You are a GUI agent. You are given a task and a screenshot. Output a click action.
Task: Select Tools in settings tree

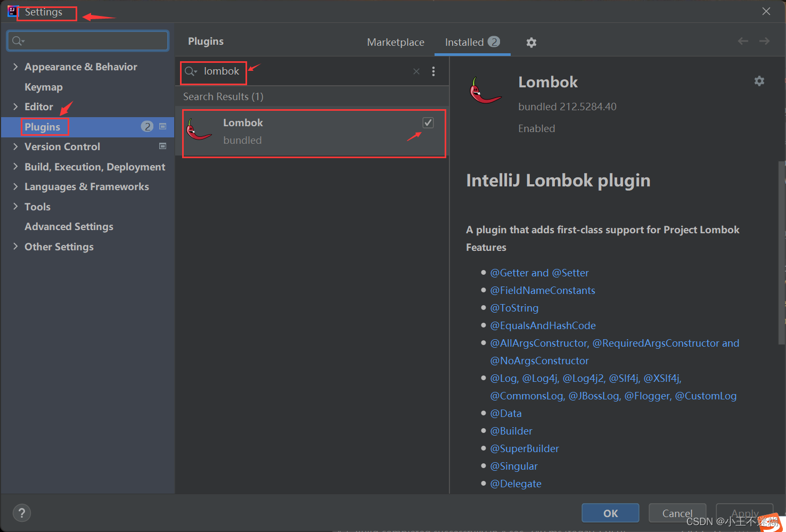[37, 207]
